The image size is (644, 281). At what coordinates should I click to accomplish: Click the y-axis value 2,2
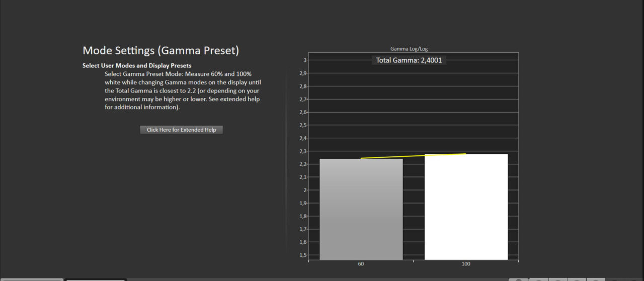[x=302, y=164]
